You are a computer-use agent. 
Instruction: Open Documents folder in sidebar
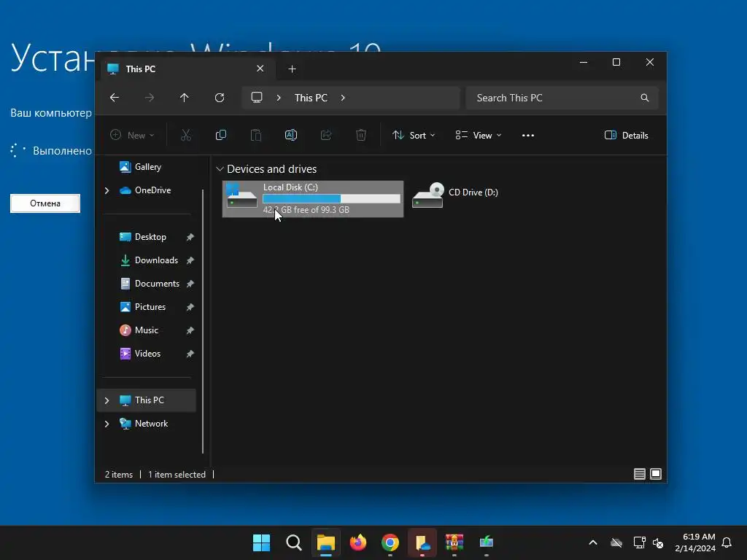(x=150, y=284)
